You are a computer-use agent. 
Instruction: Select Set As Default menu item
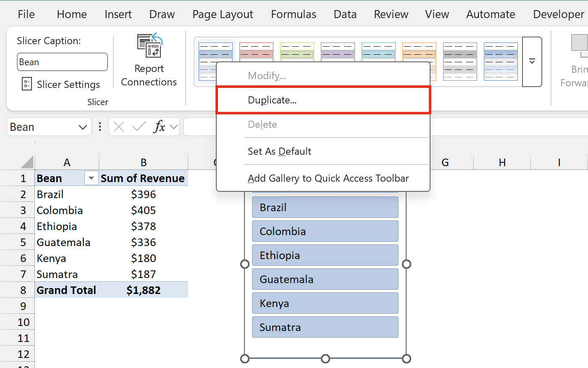(323, 151)
